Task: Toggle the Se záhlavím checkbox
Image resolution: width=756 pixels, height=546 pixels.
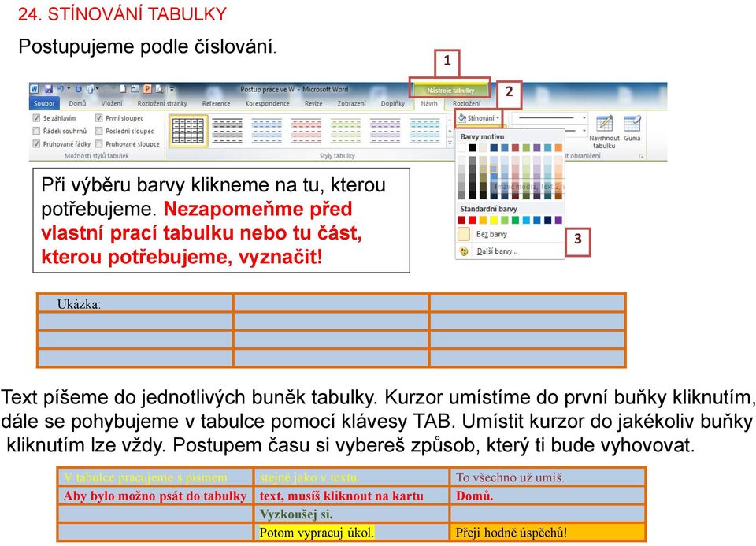Action: 36,117
